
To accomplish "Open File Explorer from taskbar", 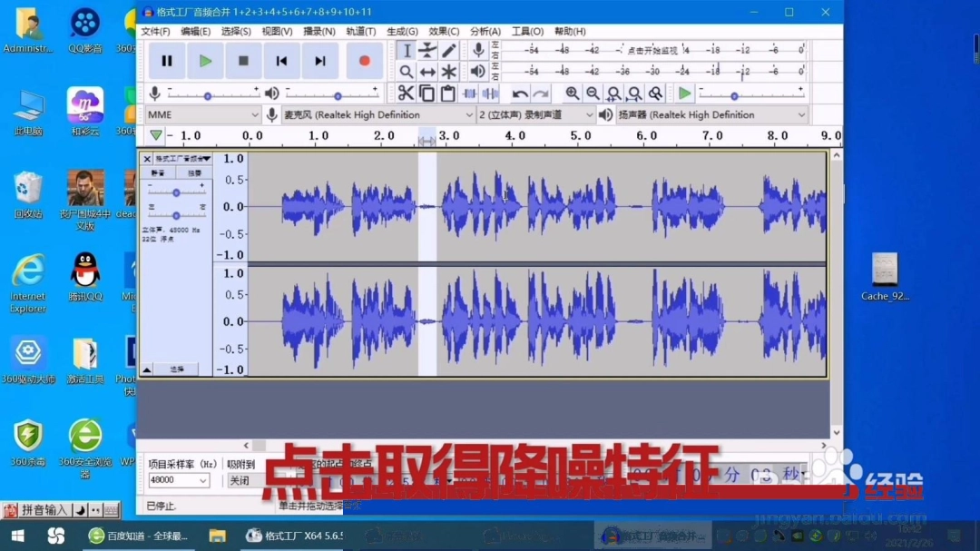I will pyautogui.click(x=217, y=536).
